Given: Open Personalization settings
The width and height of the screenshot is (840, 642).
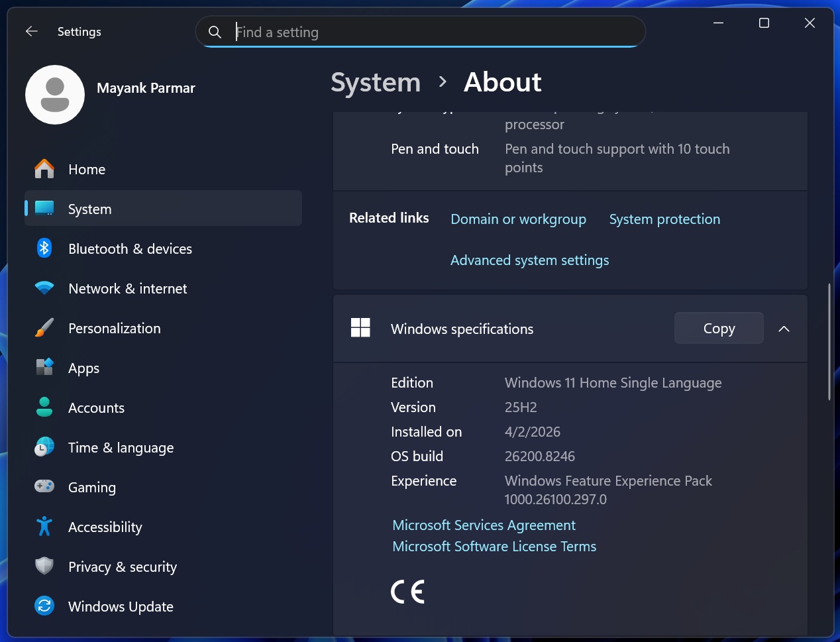Looking at the screenshot, I should point(163,328).
